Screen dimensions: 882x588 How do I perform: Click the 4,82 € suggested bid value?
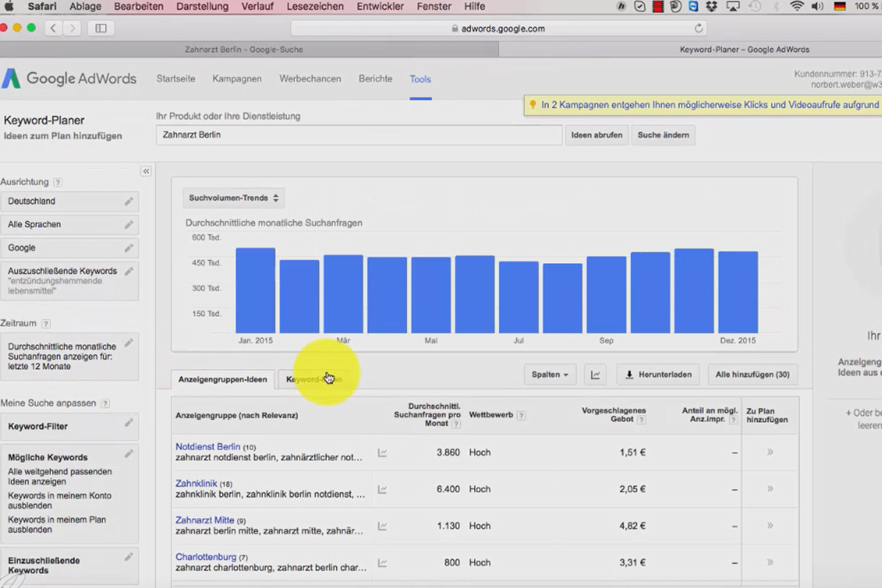(x=632, y=526)
